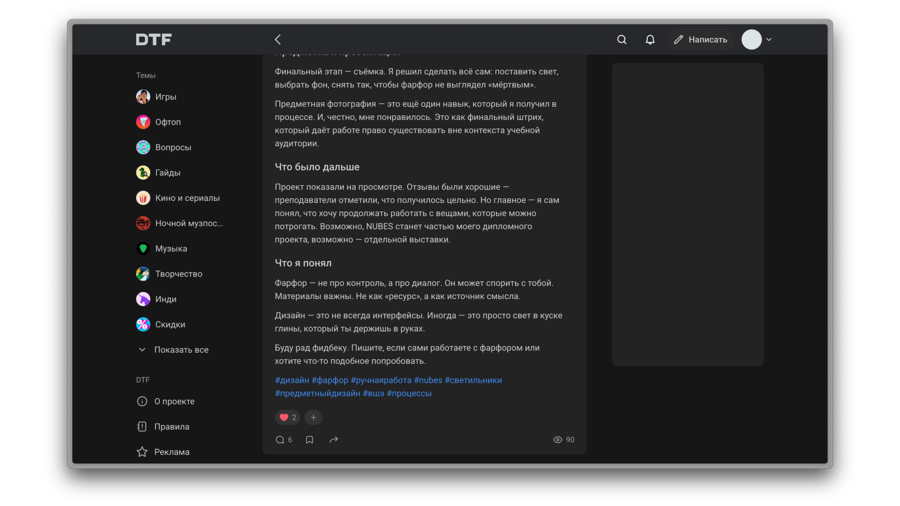
Task: Click the Инди section label
Action: [x=165, y=299]
